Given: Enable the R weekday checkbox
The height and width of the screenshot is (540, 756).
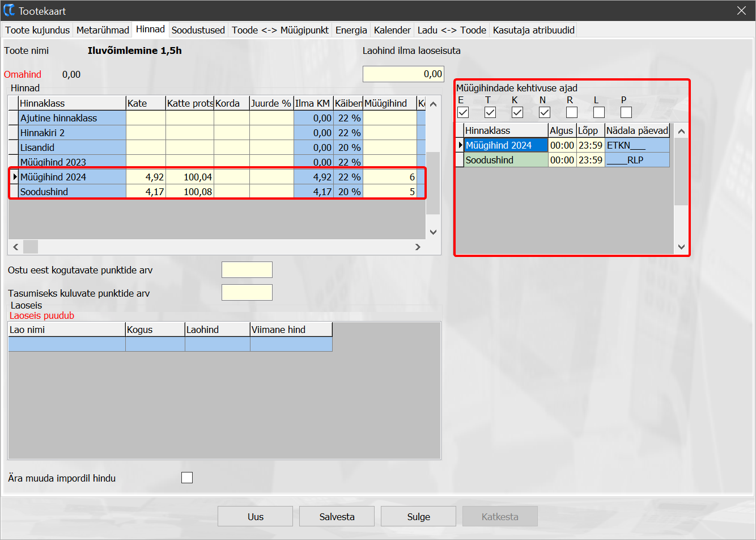Looking at the screenshot, I should tap(572, 112).
